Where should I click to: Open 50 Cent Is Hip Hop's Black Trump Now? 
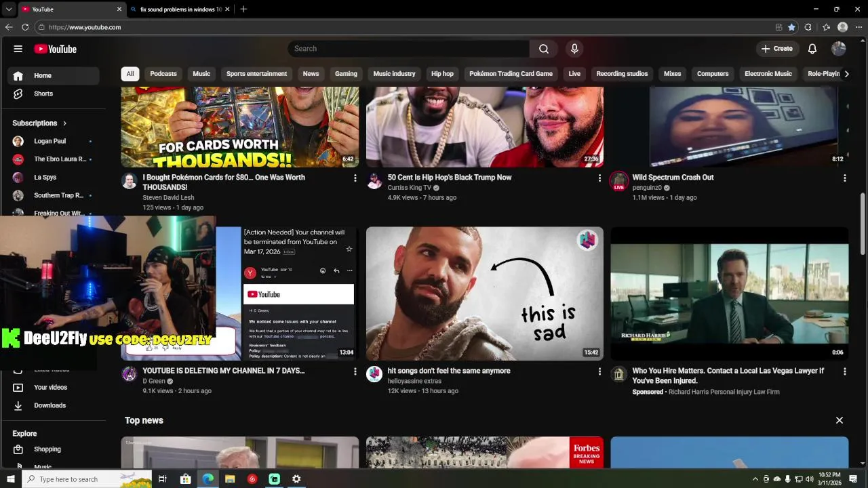[450, 178]
